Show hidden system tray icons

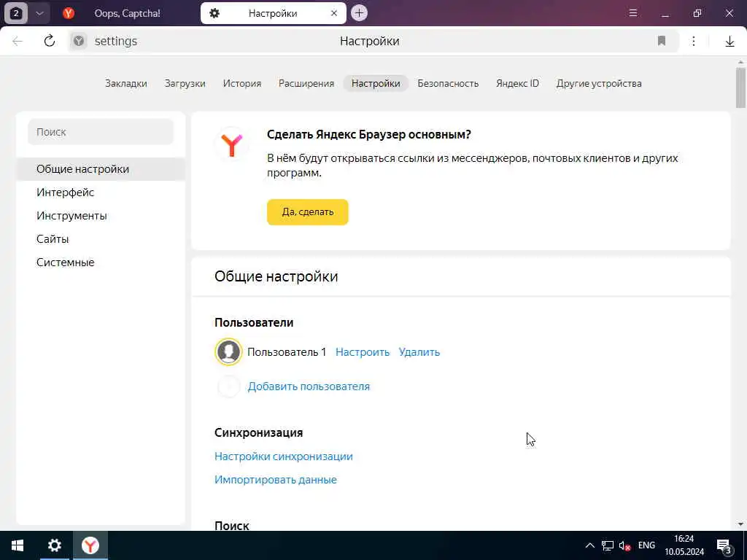[x=589, y=545]
